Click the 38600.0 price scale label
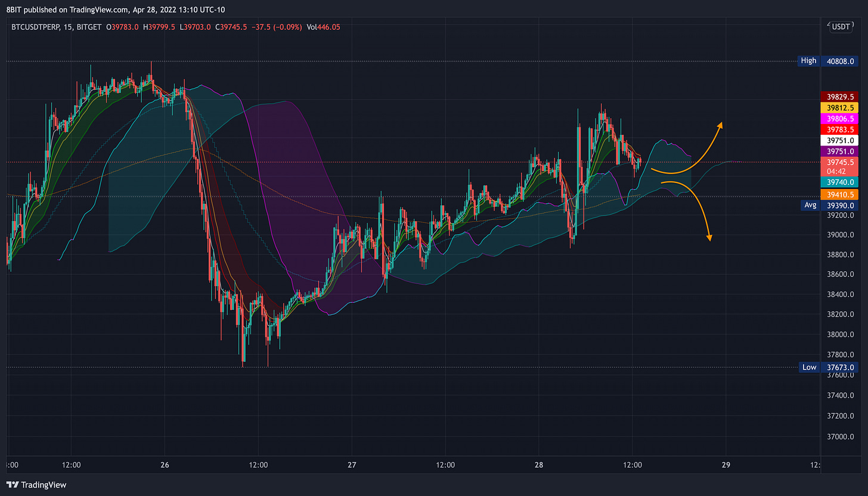Screen dimensions: 868x496 coord(840,274)
